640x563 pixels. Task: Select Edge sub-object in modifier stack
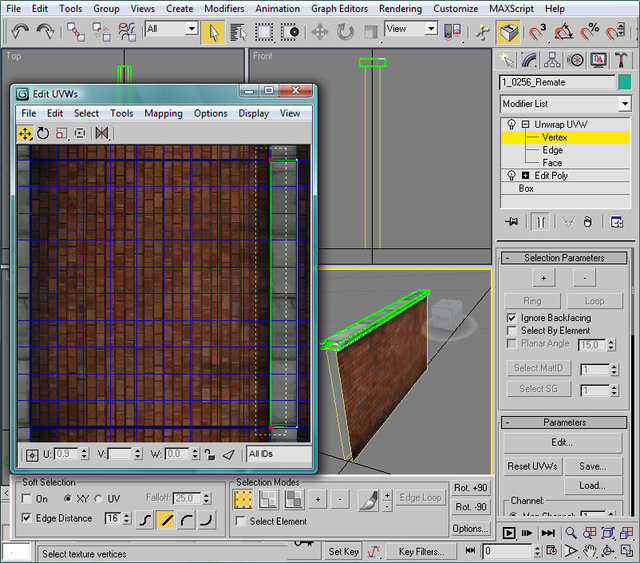click(x=552, y=150)
